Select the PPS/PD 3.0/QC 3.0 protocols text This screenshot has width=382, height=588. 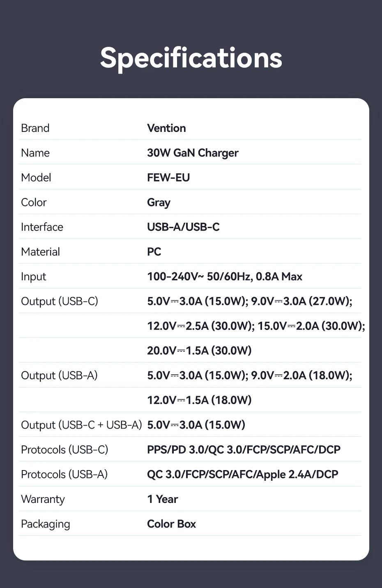[244, 450]
